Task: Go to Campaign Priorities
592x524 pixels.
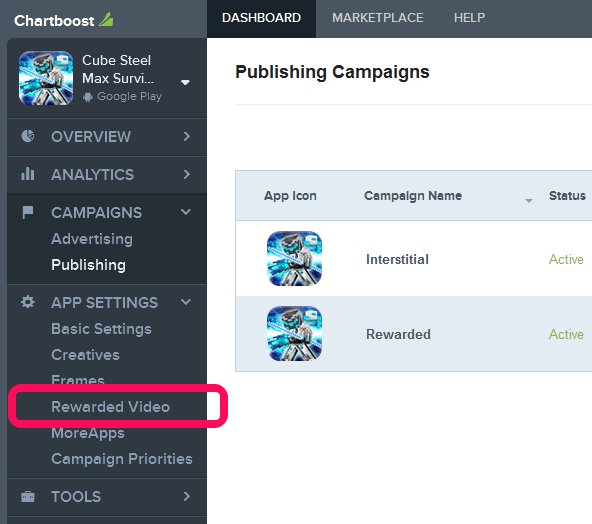Action: point(122,459)
